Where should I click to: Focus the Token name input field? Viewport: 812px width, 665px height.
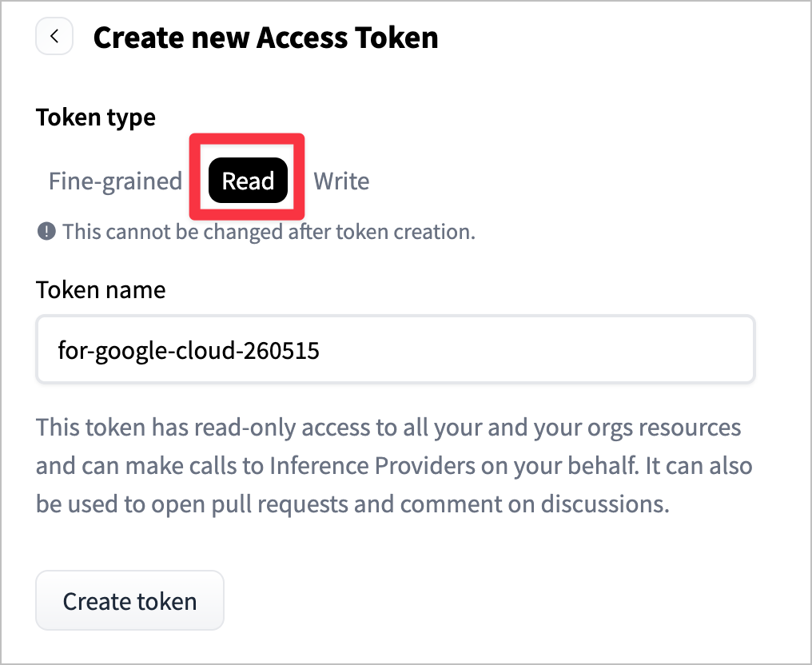click(x=396, y=349)
